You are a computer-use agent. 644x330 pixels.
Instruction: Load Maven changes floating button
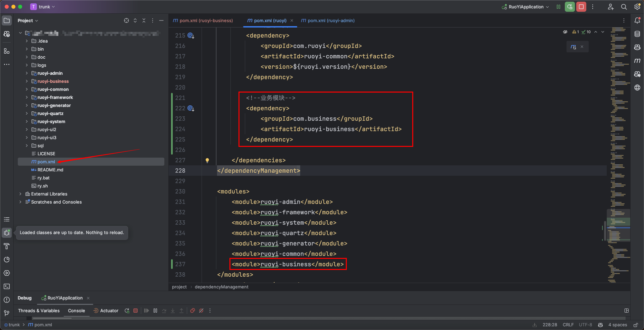pos(574,47)
